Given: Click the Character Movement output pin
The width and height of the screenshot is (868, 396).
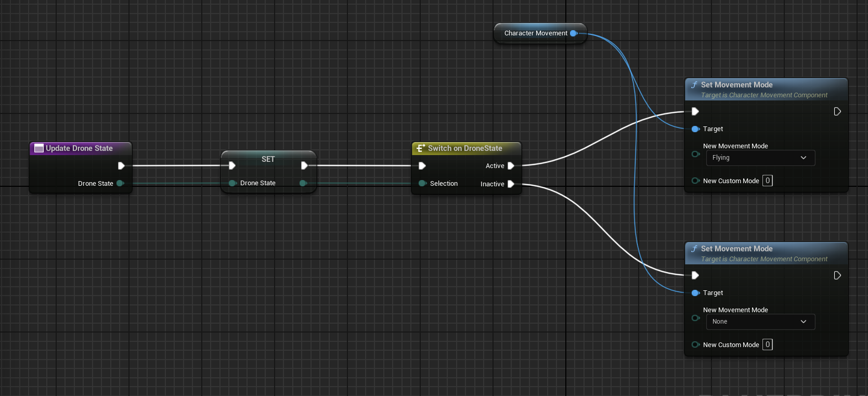Looking at the screenshot, I should coord(573,33).
